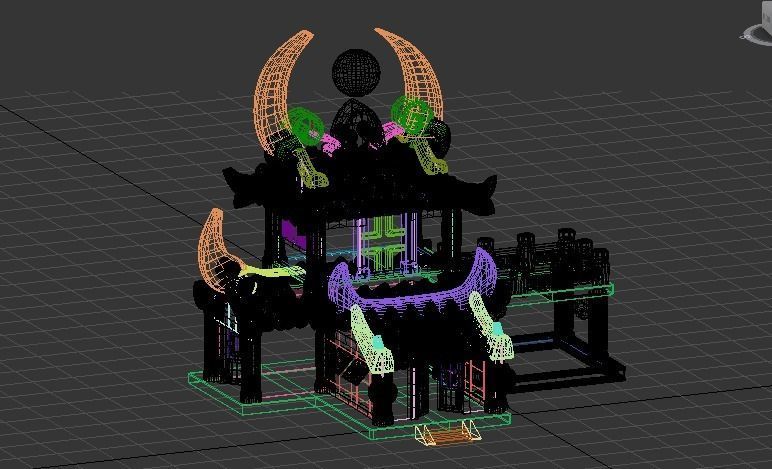Select the magenta panel under the main roof
The width and height of the screenshot is (772, 469).
[293, 233]
